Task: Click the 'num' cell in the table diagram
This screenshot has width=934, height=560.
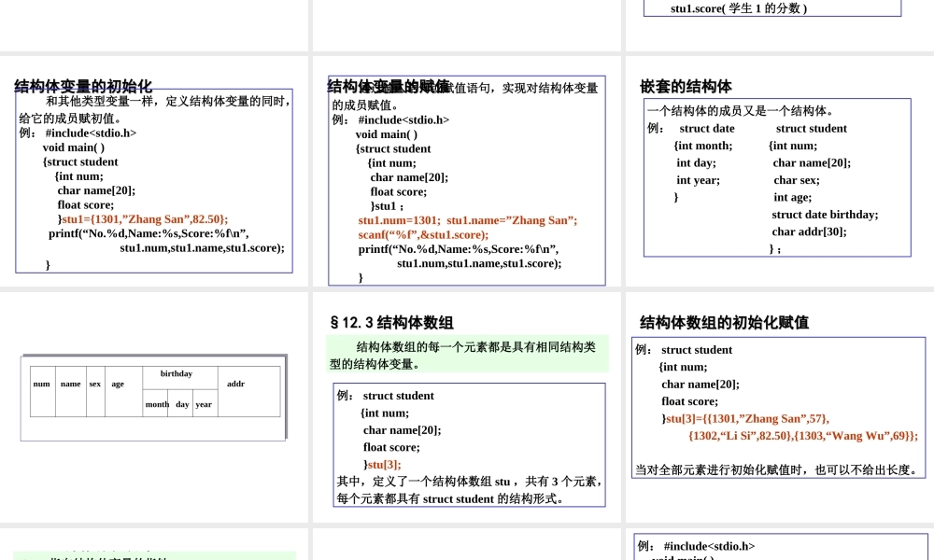Action: pos(42,391)
